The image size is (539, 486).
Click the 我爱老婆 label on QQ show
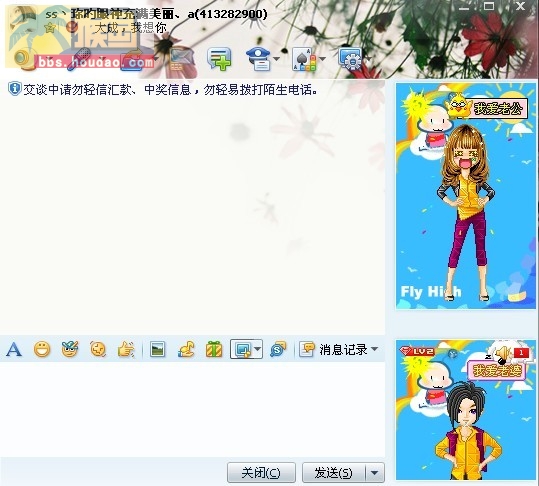coord(497,371)
